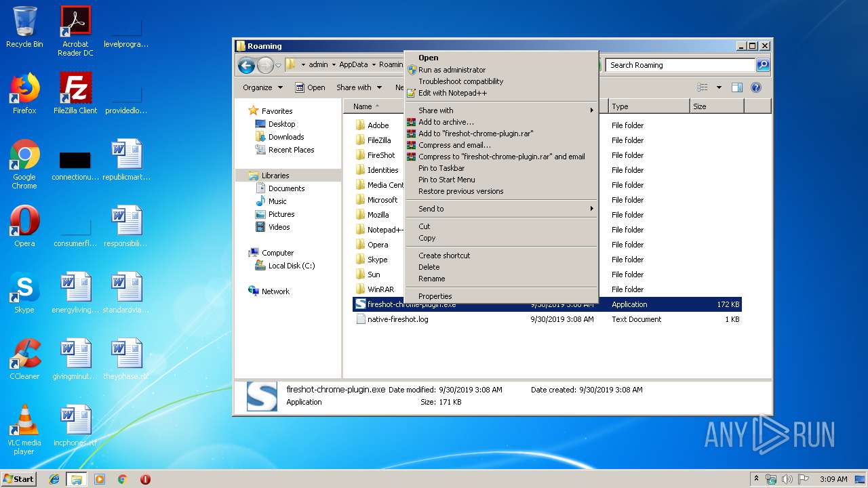
Task: Choose Create shortcut menu entry
Action: (x=501, y=256)
